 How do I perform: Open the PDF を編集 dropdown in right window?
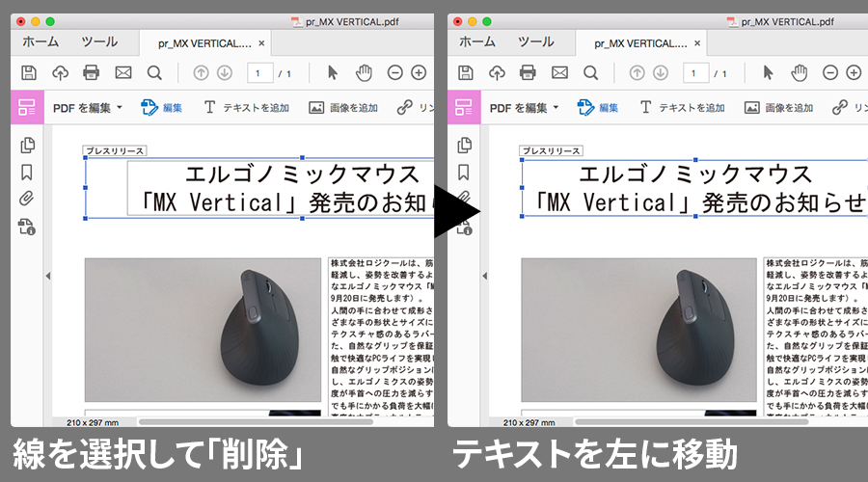point(524,108)
